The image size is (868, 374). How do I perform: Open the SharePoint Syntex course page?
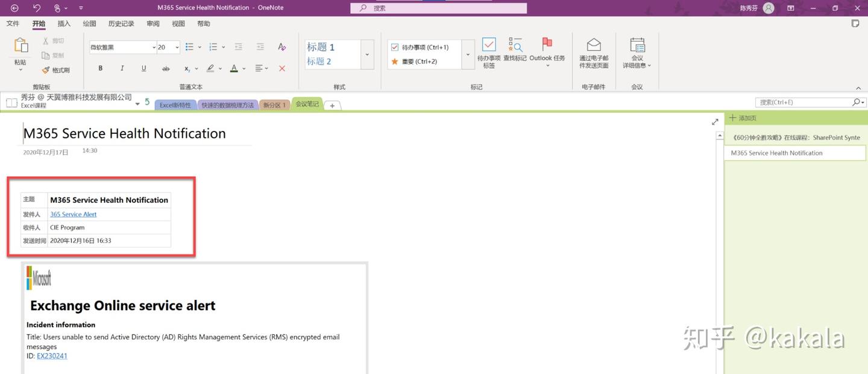point(796,138)
